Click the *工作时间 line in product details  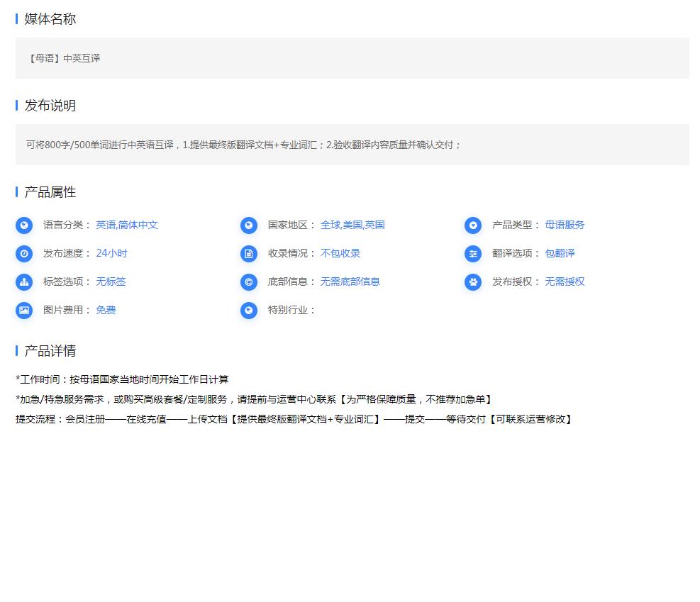(122, 379)
